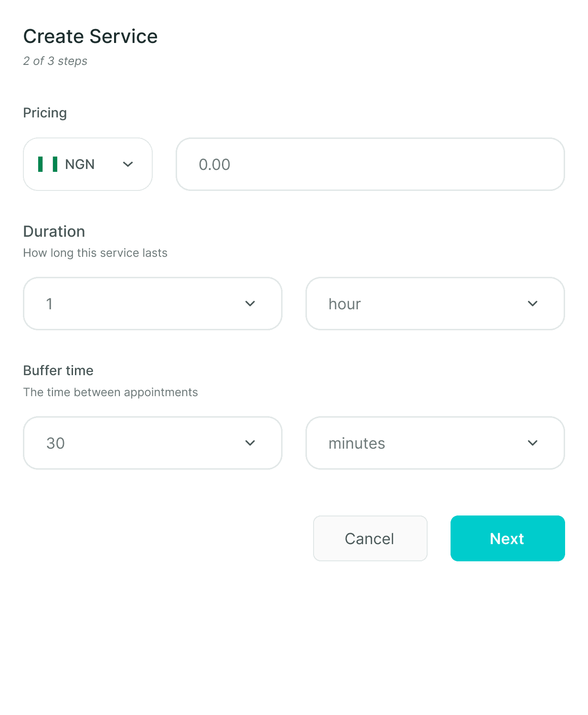Click the Pricing section label

tap(45, 113)
